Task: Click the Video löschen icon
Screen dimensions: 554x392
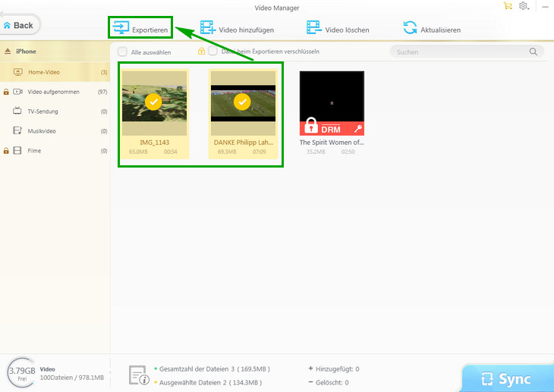Action: pos(313,29)
